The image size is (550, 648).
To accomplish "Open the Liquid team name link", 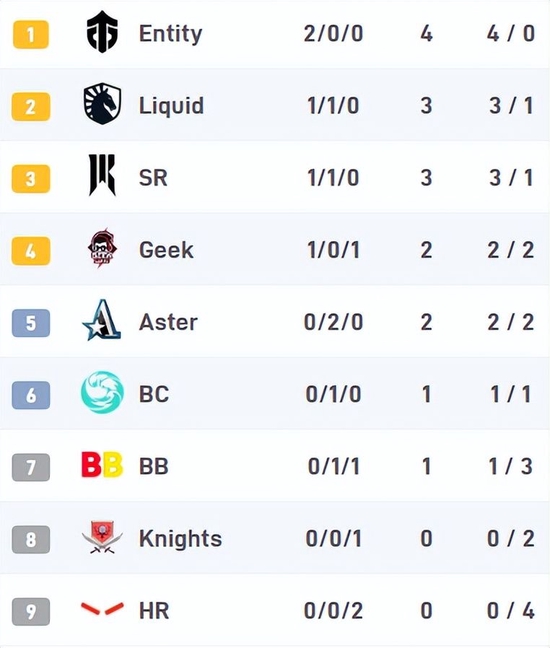I will (171, 105).
